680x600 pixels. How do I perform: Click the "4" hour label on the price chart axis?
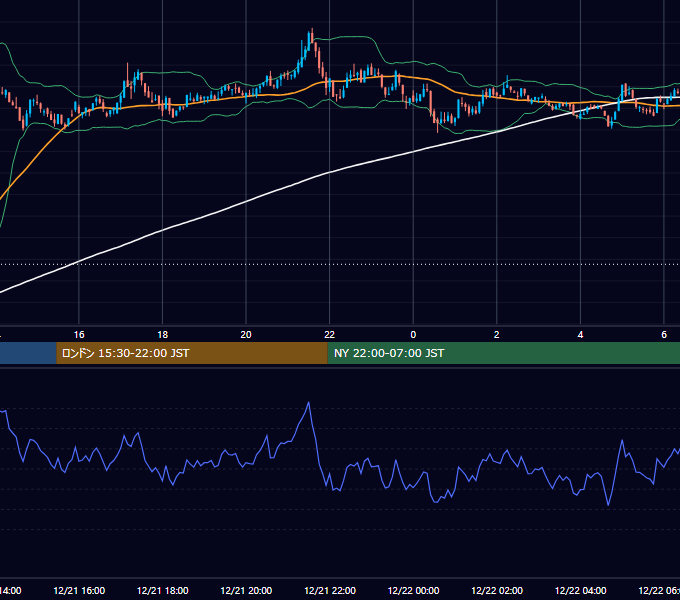(x=580, y=335)
